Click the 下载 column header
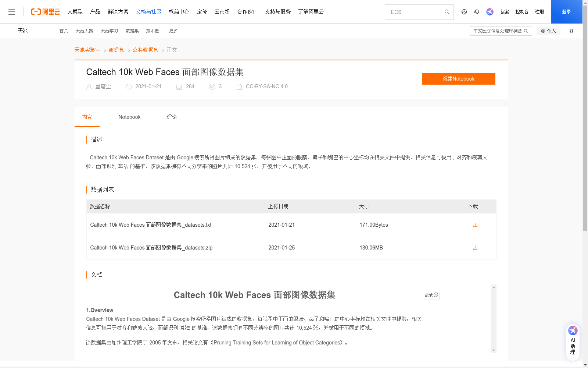Image resolution: width=588 pixels, height=368 pixels. click(x=473, y=206)
